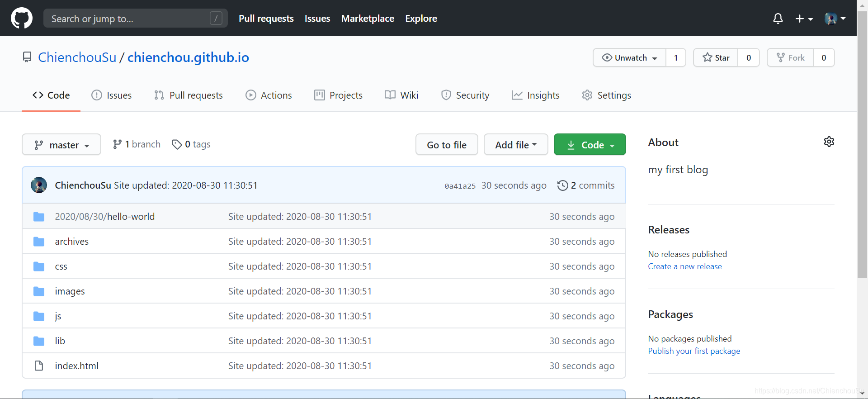Unwatch the repository with the Unwatch button
This screenshot has height=399, width=868.
pos(629,57)
